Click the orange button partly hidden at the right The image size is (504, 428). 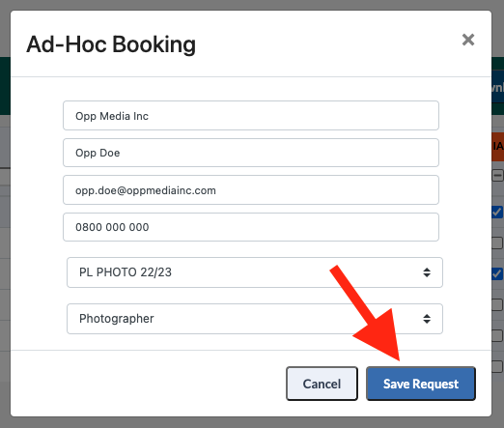tap(497, 147)
